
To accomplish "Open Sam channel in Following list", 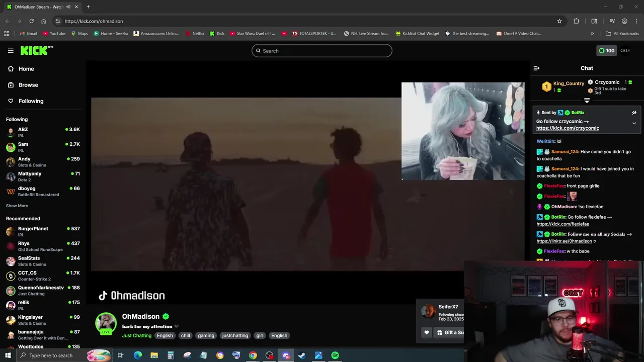I will (43, 147).
